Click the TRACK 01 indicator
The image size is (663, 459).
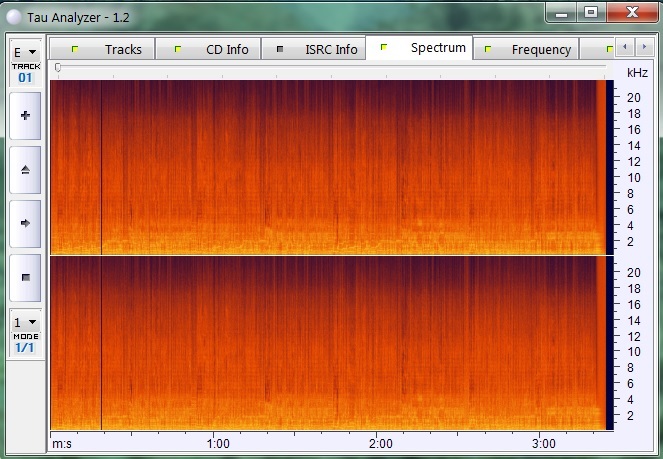(x=25, y=72)
